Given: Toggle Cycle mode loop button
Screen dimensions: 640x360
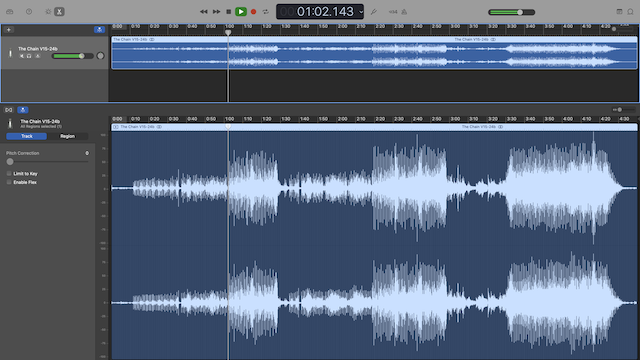Looking at the screenshot, I should [x=266, y=12].
